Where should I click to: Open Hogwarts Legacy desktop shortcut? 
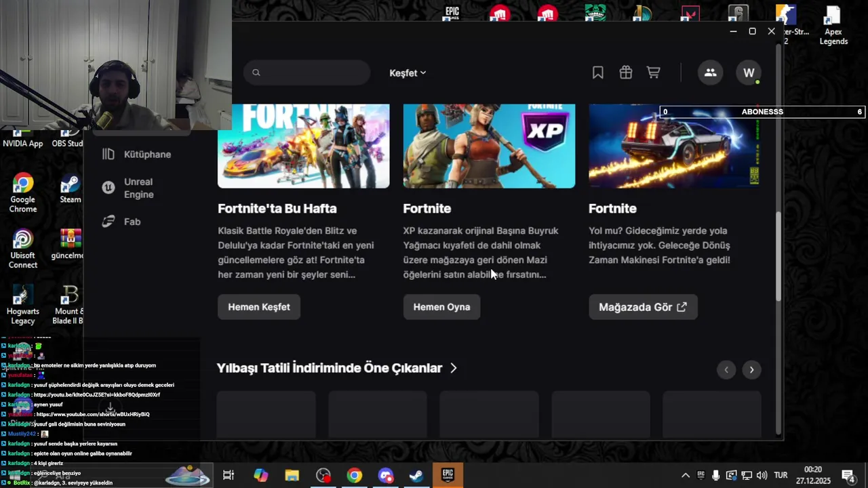click(22, 305)
